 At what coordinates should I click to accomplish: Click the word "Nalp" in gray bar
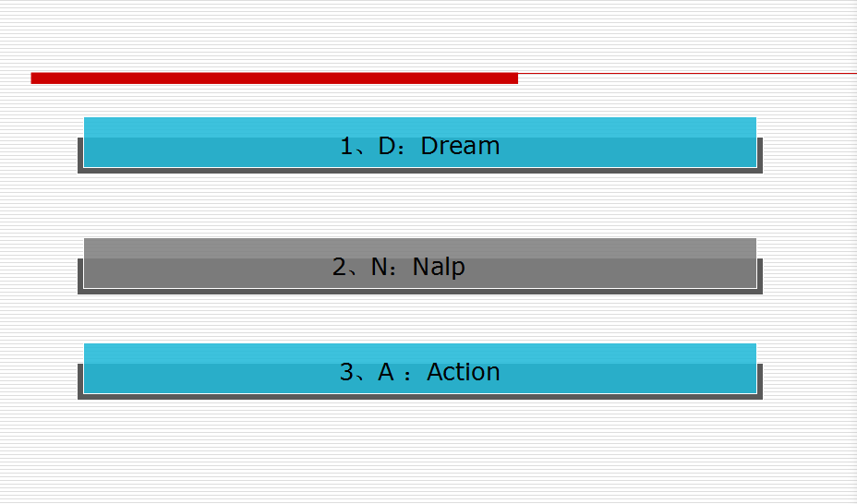click(x=439, y=267)
